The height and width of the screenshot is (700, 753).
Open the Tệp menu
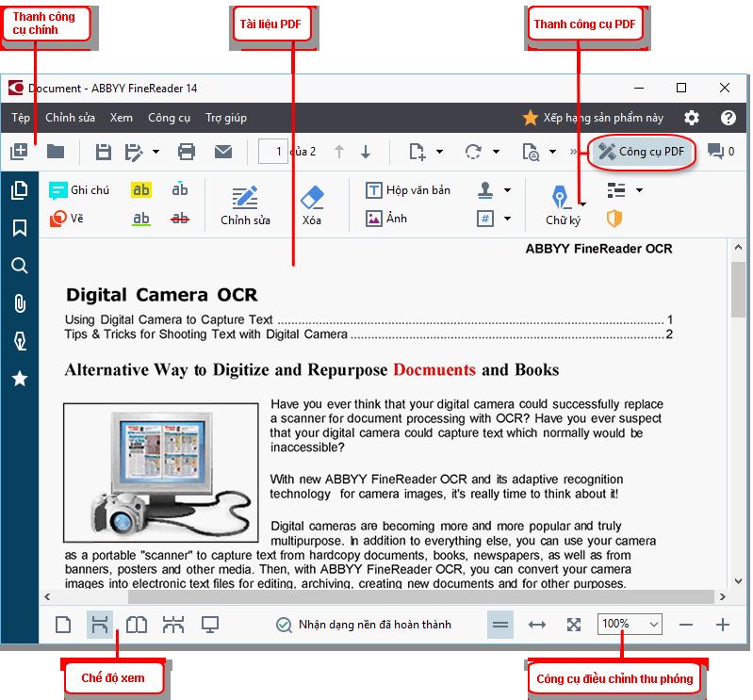pos(21,118)
